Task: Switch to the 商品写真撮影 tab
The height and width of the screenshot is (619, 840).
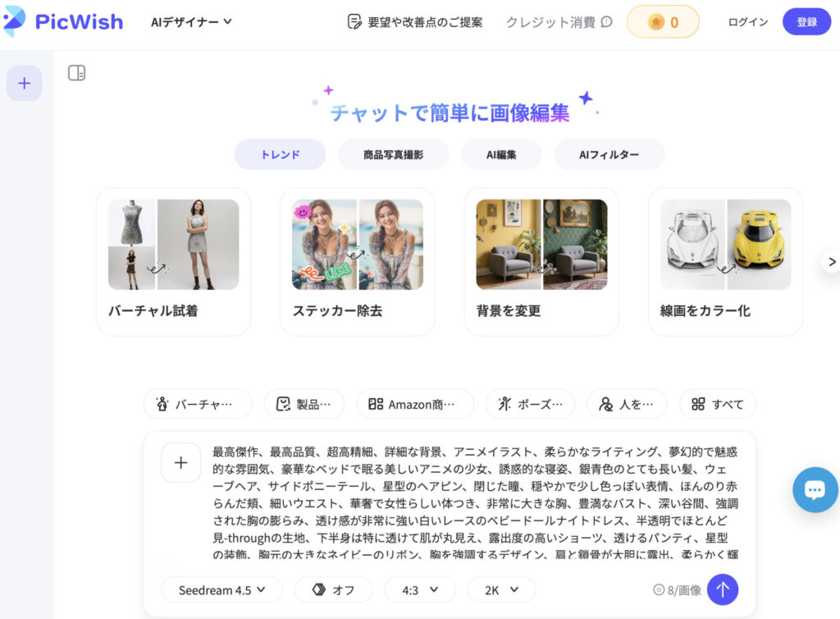Action: pyautogui.click(x=393, y=154)
